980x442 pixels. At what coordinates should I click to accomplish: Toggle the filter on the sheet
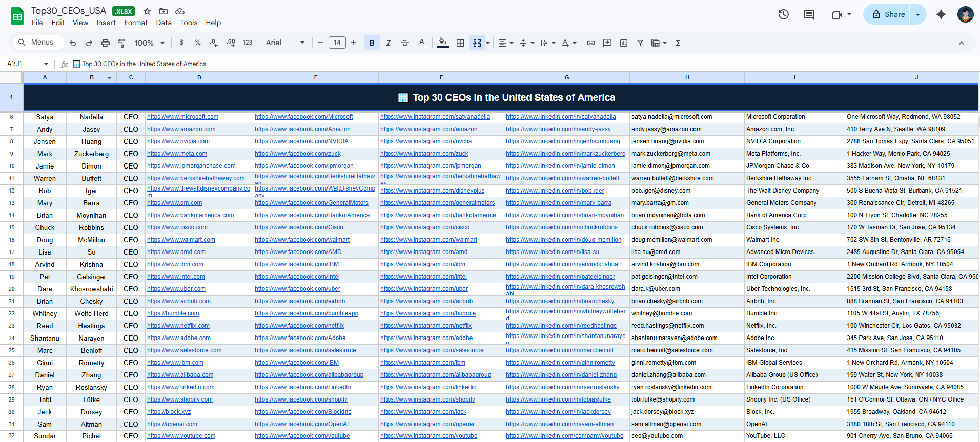tap(640, 43)
